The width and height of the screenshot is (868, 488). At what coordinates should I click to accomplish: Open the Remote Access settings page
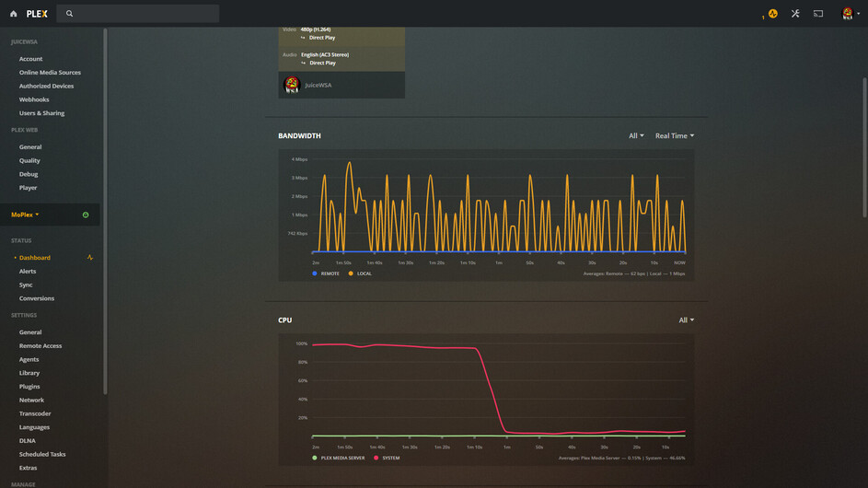coord(41,345)
